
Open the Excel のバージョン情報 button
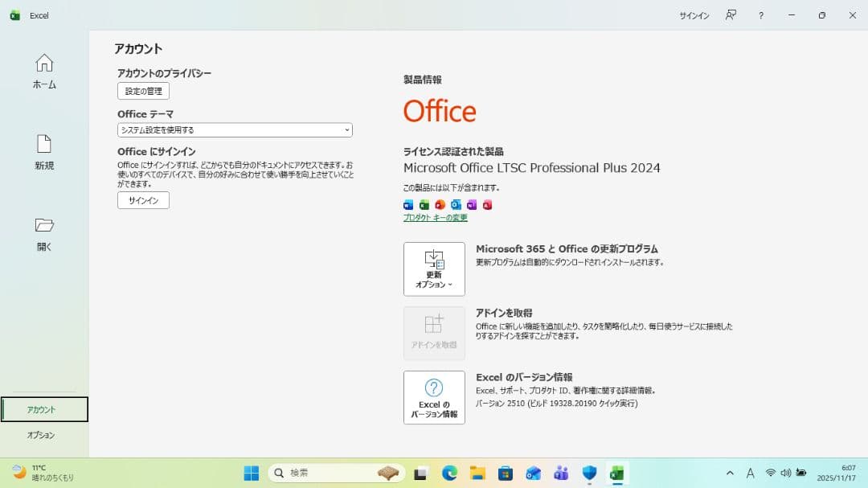tap(434, 397)
